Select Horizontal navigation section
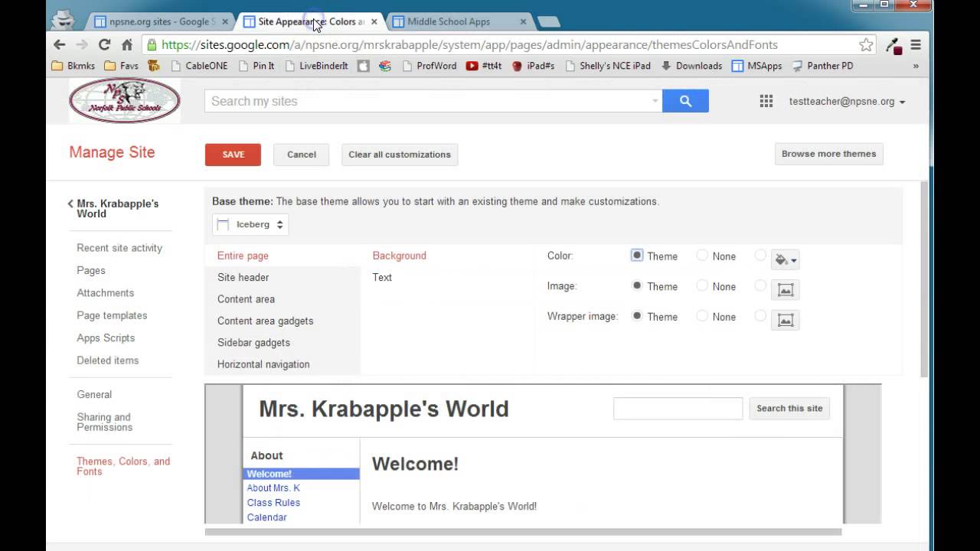The height and width of the screenshot is (551, 980). (283, 364)
